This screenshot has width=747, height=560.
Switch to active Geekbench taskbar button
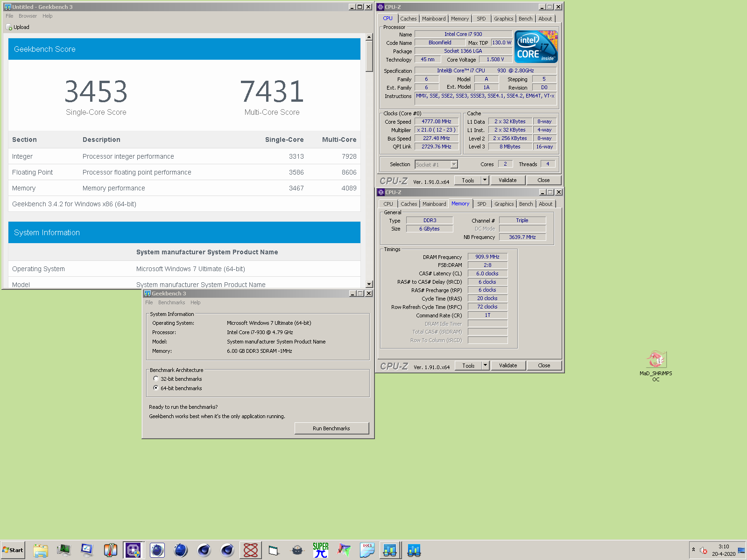390,550
